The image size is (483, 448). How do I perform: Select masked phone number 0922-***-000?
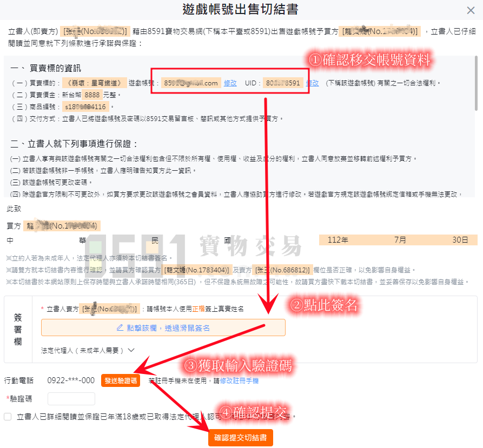coord(71,380)
